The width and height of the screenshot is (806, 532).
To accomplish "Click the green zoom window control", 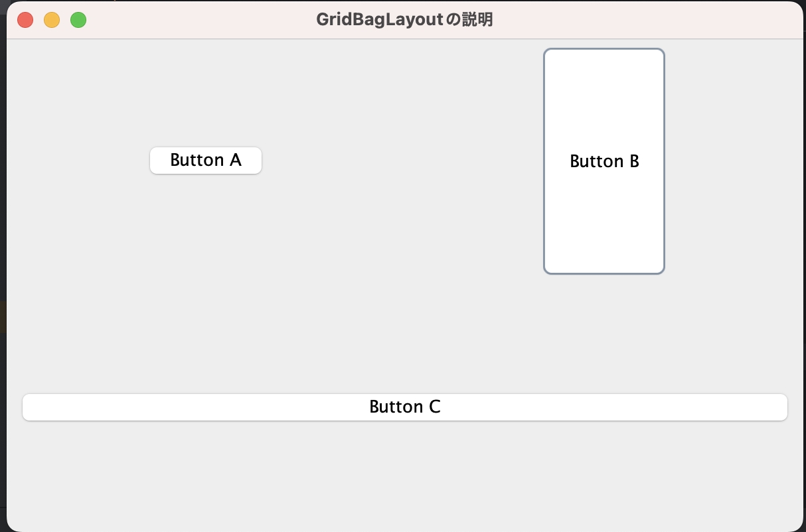I will [78, 19].
